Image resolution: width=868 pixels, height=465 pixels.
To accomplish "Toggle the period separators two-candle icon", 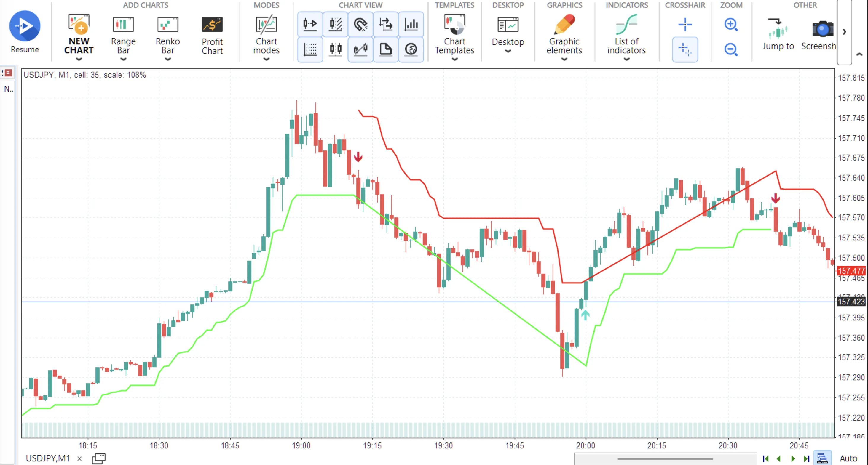I will tap(335, 49).
